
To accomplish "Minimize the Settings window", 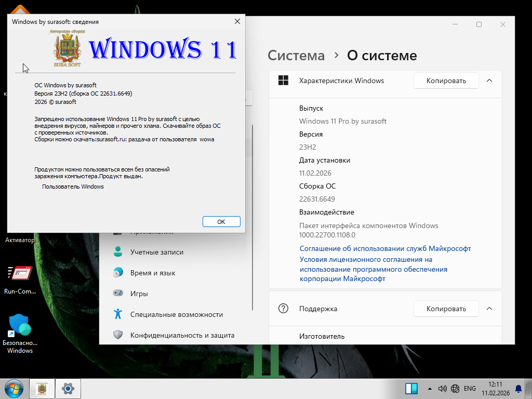I will pos(455,24).
